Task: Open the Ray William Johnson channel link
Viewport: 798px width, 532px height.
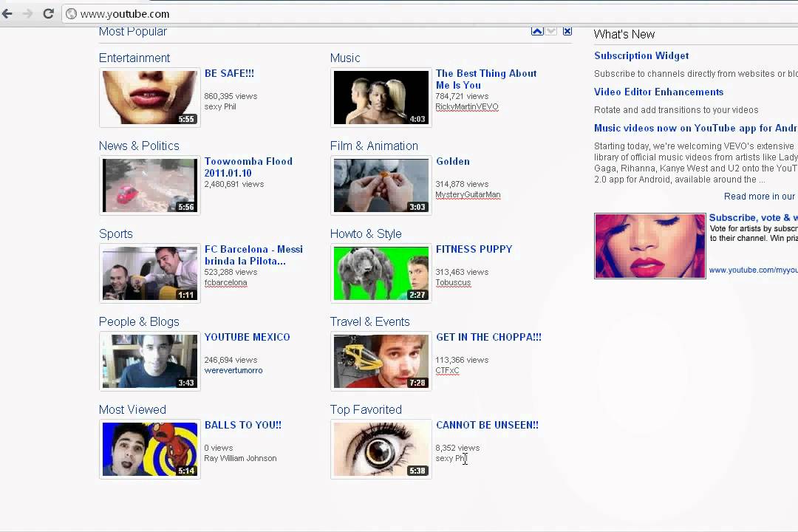Action: 240,459
